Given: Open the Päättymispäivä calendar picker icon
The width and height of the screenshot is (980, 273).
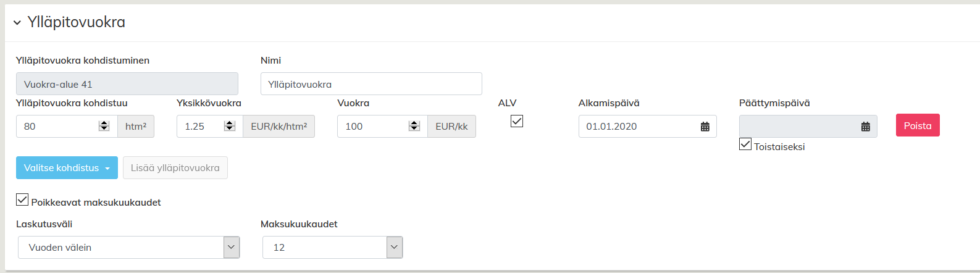Looking at the screenshot, I should pyautogui.click(x=865, y=127).
